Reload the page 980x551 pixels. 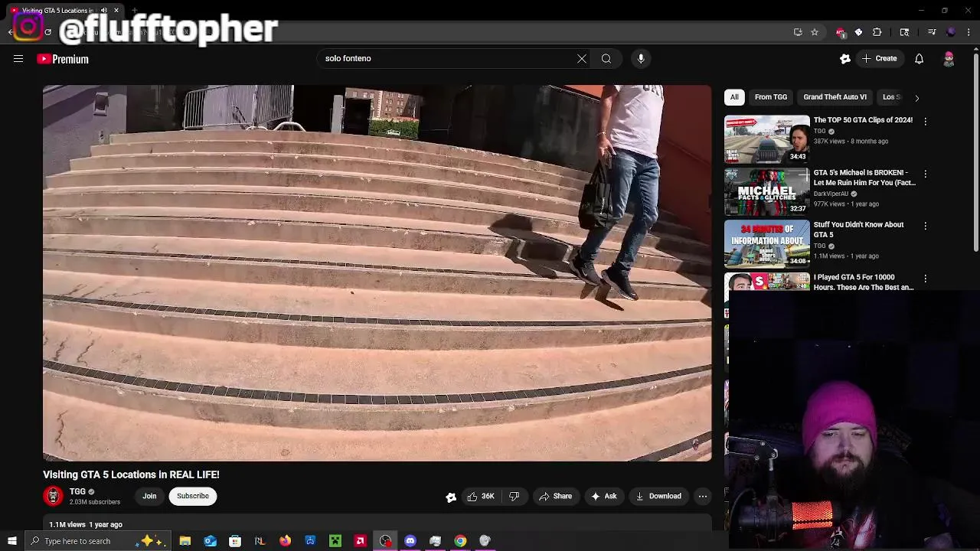pos(47,32)
